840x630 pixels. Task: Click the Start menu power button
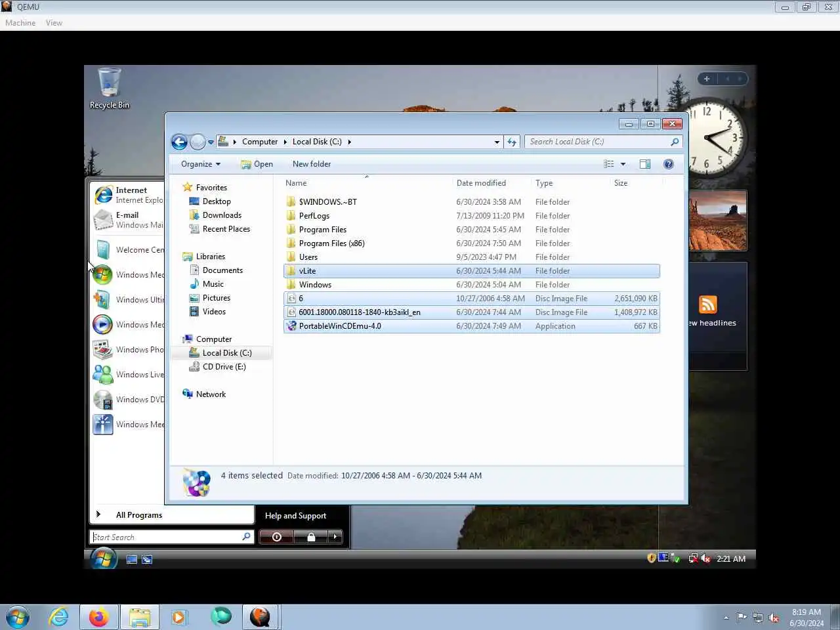[276, 537]
